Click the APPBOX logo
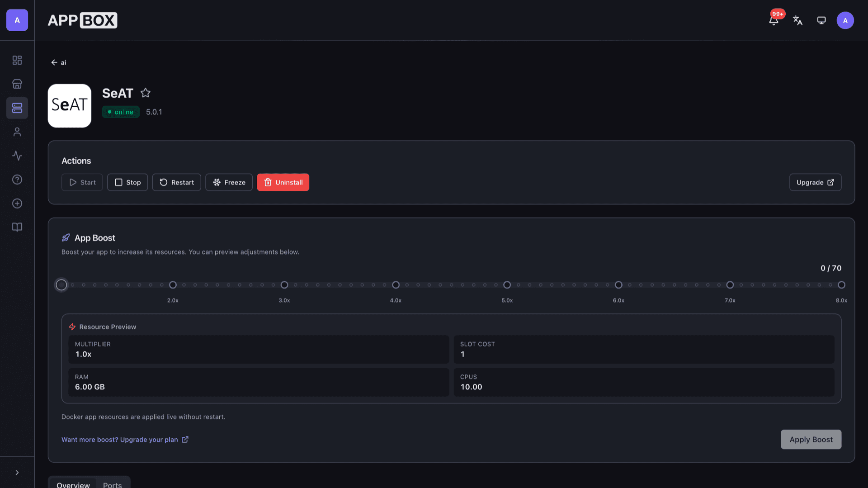 point(82,20)
